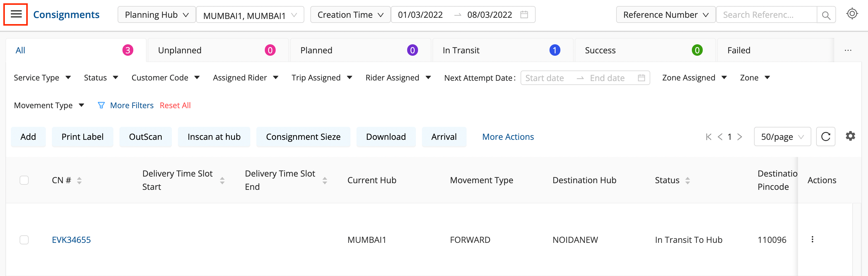Image resolution: width=868 pixels, height=276 pixels.
Task: Sort by CN # column
Action: coord(79,180)
